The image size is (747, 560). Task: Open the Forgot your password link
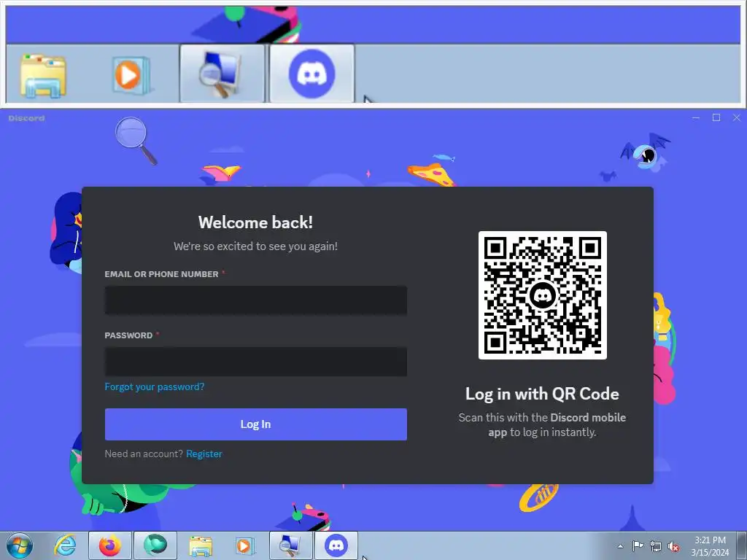pyautogui.click(x=155, y=386)
